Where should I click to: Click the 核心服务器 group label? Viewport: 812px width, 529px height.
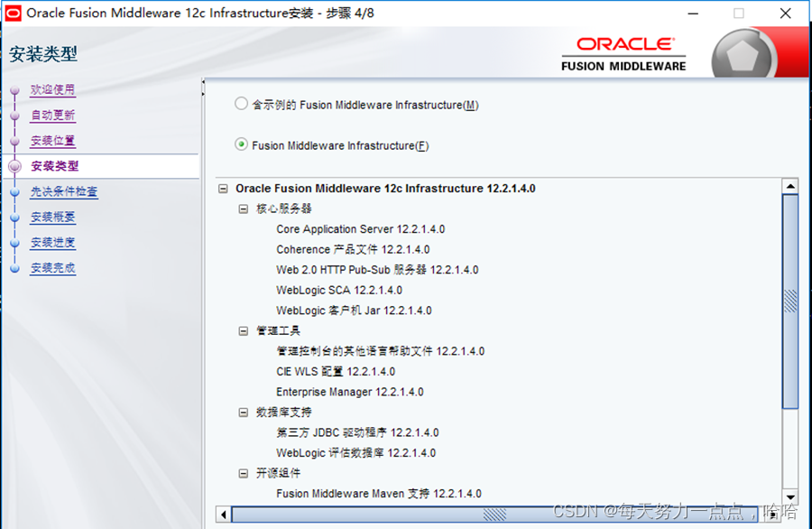284,209
